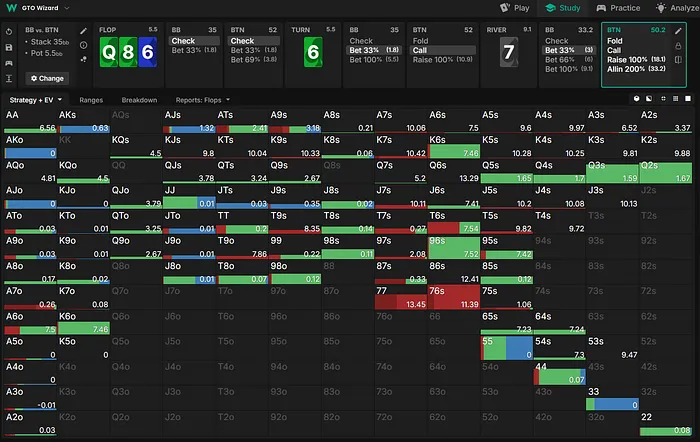
Task: Click the blue 33 hand cell
Action: (x=612, y=398)
